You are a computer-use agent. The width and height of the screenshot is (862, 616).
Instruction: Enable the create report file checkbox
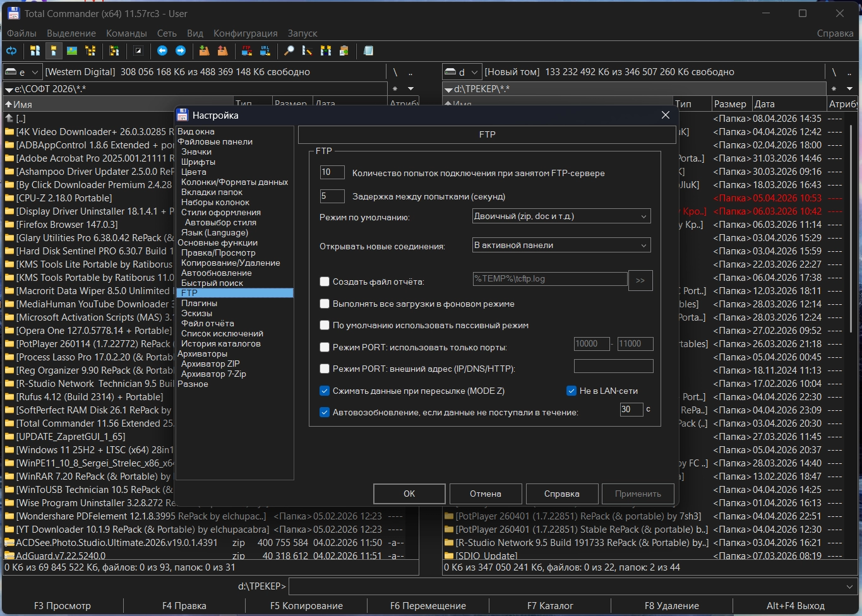[325, 281]
